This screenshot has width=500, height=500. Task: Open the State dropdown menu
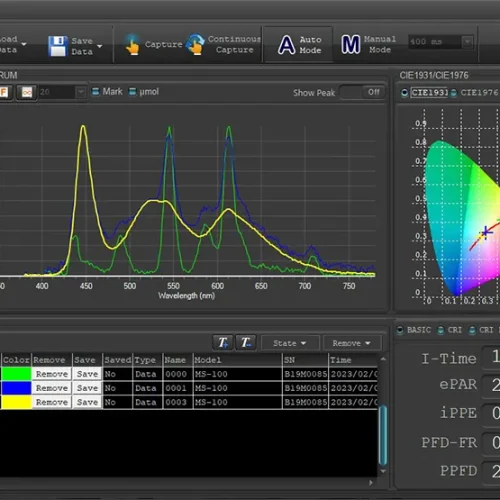coord(289,343)
